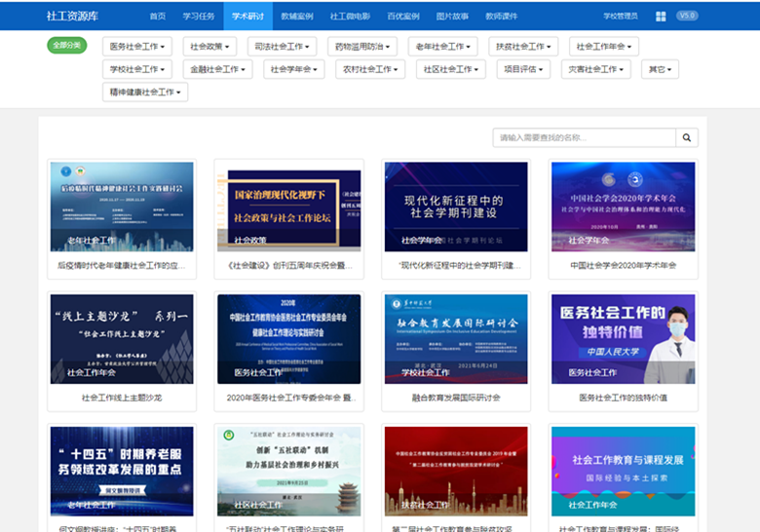760x532 pixels.
Task: Click the V5.0 version badge
Action: tap(687, 16)
